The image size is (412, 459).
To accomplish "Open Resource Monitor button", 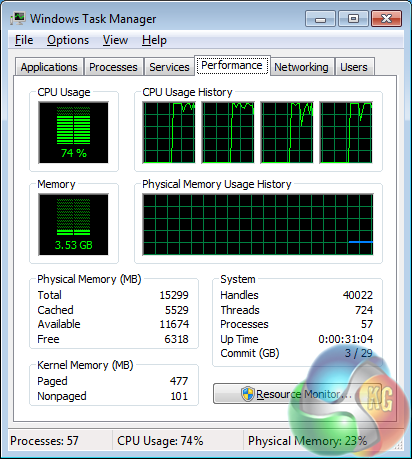I will tap(297, 394).
